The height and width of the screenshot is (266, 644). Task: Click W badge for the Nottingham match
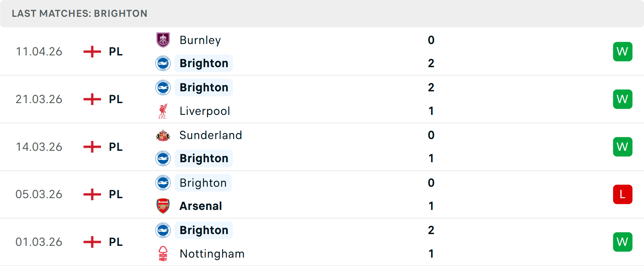coord(623,242)
